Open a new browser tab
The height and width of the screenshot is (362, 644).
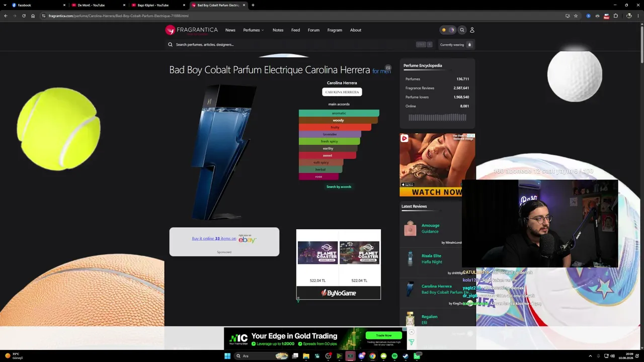253,5
